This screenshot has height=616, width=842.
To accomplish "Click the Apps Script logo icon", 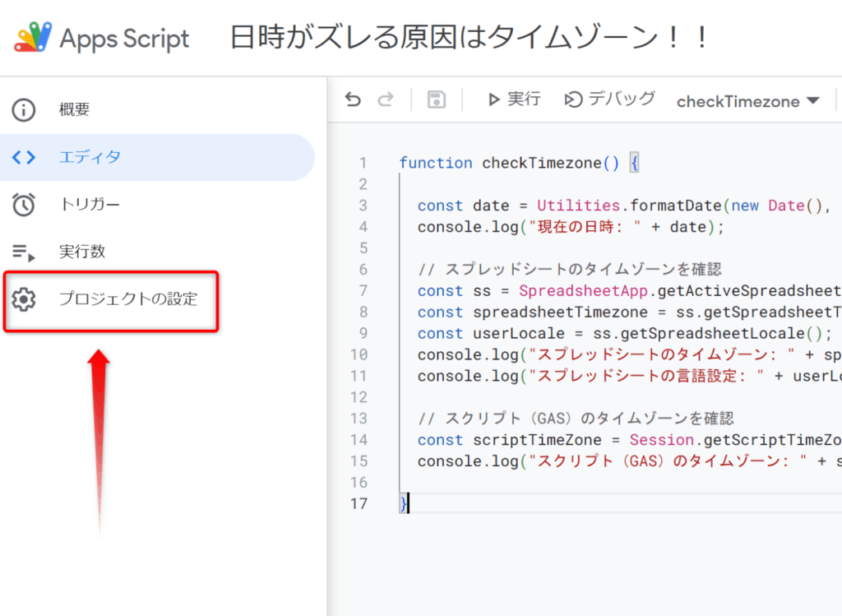I will point(33,38).
